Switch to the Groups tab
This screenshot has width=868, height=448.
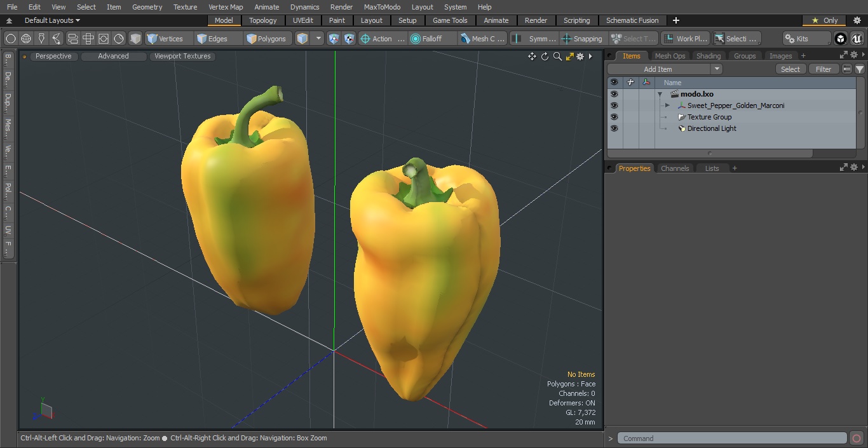pos(745,56)
